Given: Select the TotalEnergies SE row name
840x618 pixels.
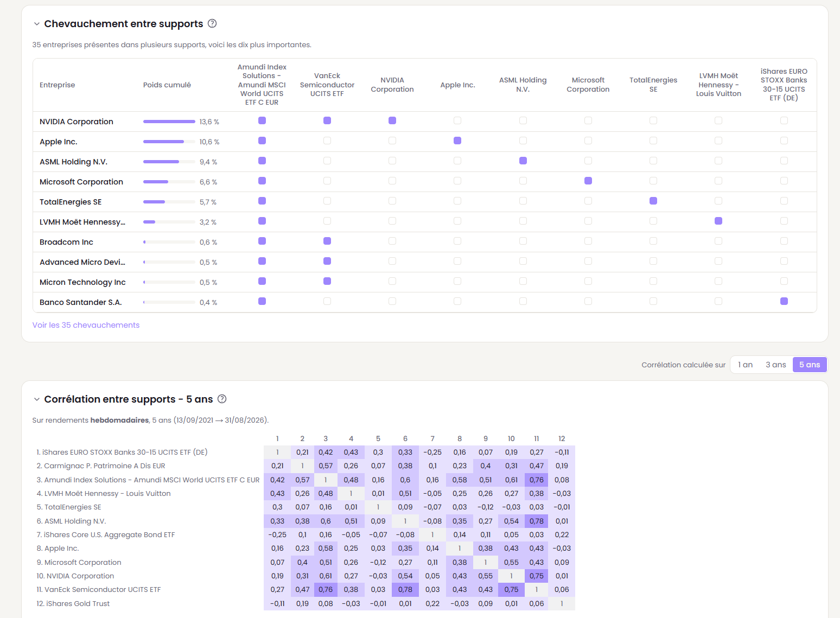Looking at the screenshot, I should pos(71,202).
